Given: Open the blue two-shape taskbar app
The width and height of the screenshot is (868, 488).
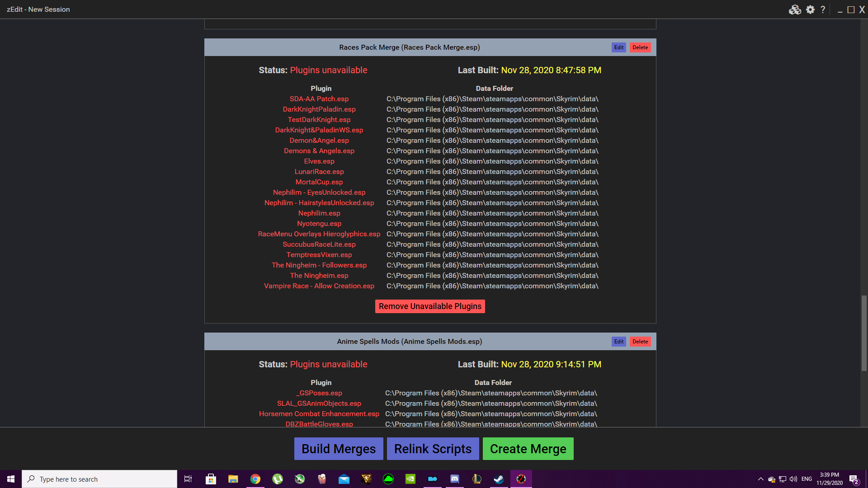Looking at the screenshot, I should [x=433, y=479].
